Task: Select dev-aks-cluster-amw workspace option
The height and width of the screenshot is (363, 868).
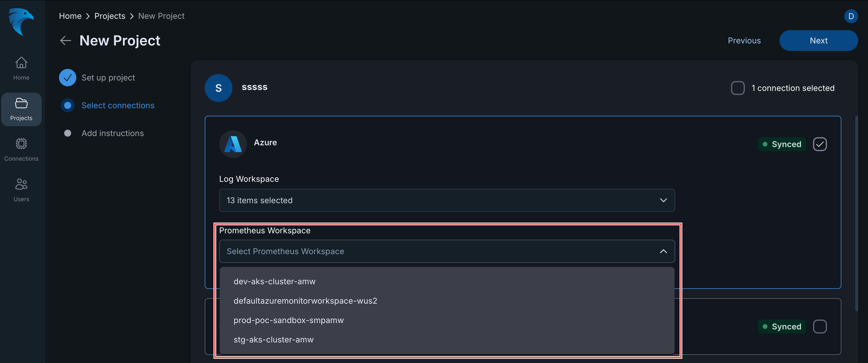Action: coord(274,281)
